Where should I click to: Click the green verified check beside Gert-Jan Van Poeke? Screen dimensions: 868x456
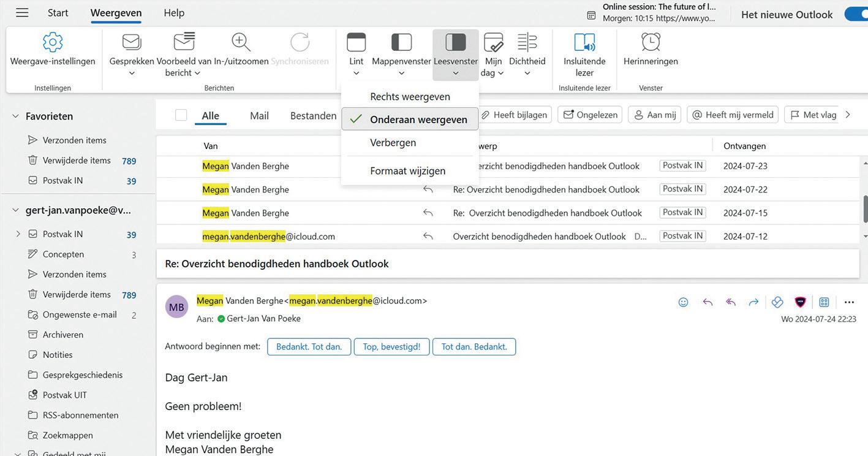(221, 319)
